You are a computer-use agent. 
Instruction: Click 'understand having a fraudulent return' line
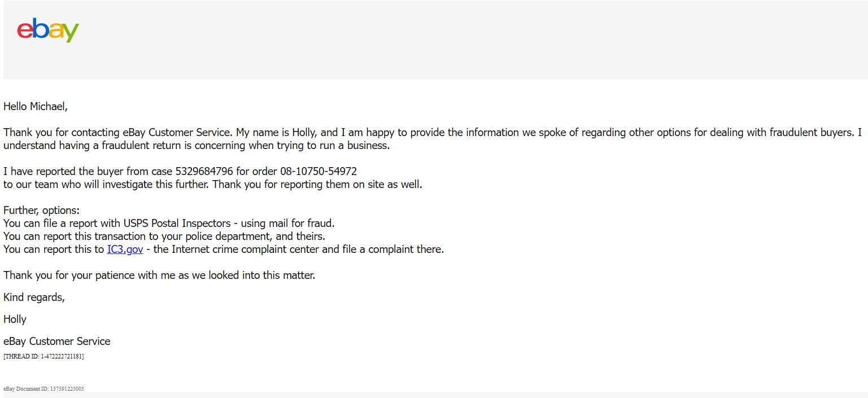click(197, 145)
